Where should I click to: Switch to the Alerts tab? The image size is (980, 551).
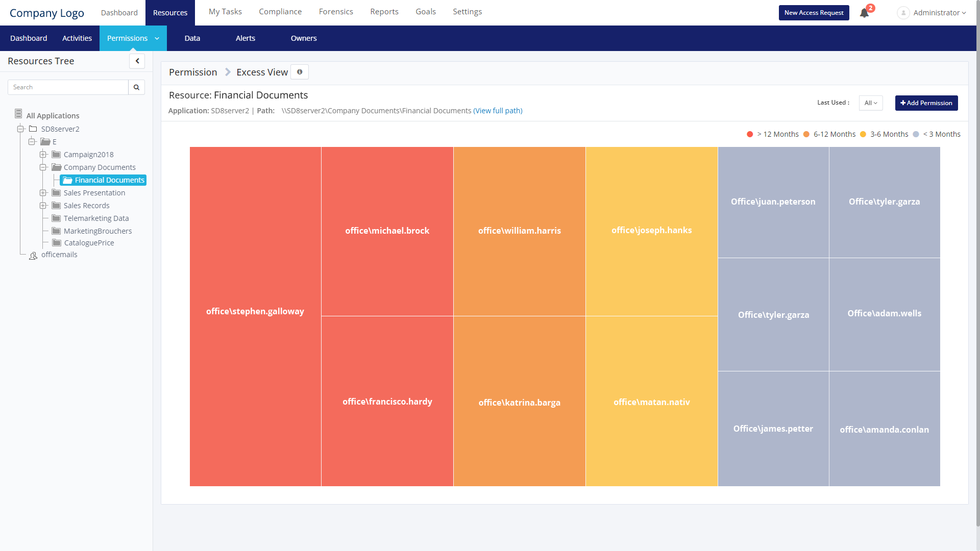point(245,38)
